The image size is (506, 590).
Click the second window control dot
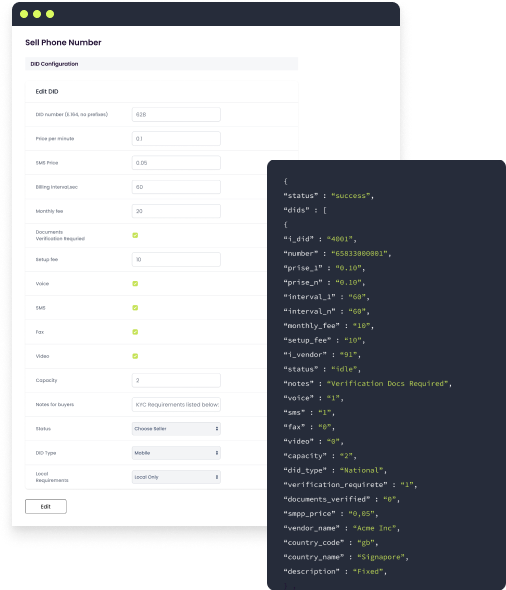point(37,14)
